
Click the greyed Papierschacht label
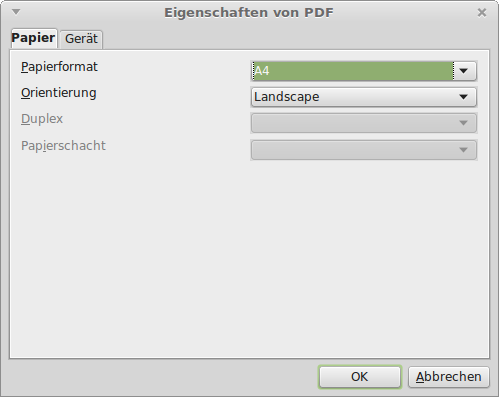click(x=63, y=146)
